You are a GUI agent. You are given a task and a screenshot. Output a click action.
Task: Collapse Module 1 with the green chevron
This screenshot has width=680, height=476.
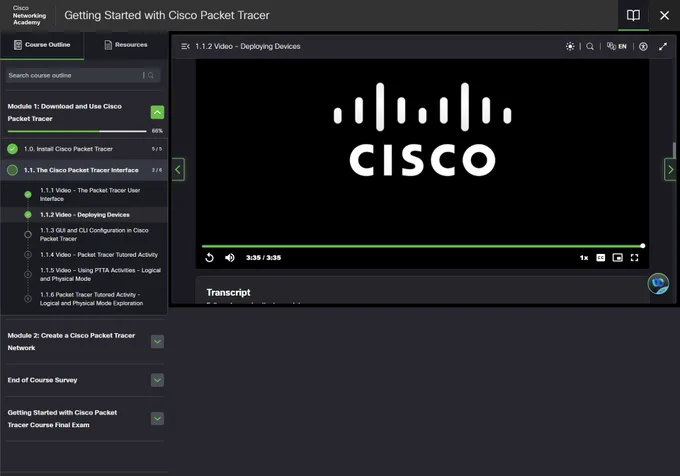pyautogui.click(x=157, y=112)
